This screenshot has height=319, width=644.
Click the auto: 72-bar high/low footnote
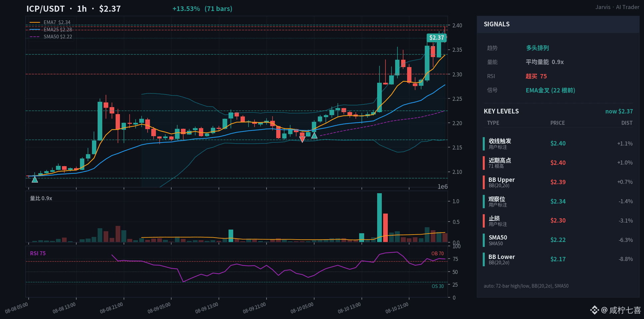(x=526, y=286)
